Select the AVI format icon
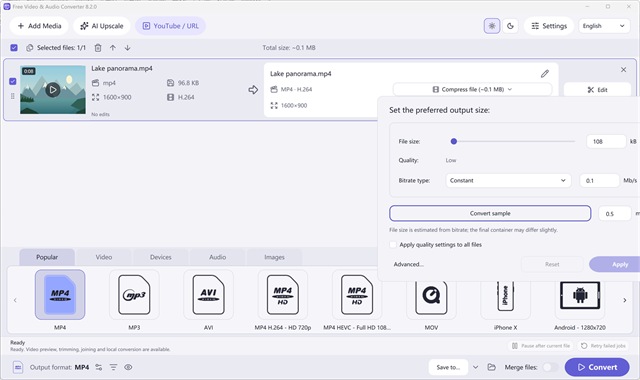The height and width of the screenshot is (380, 640). pos(209,295)
